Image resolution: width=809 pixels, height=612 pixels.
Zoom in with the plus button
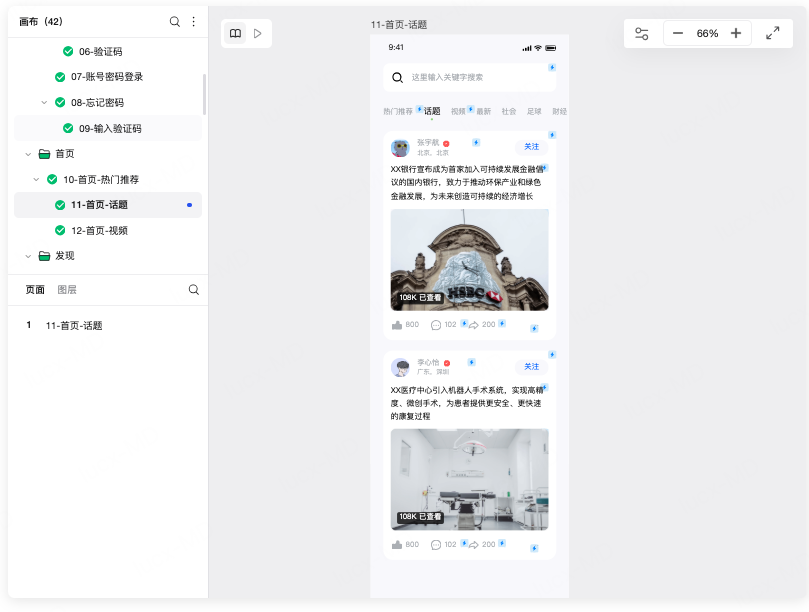click(736, 34)
